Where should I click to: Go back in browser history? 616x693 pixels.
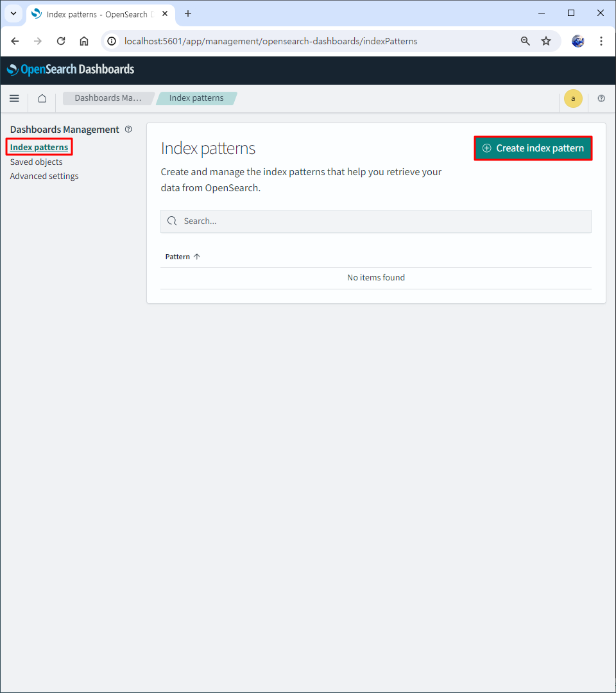point(15,41)
